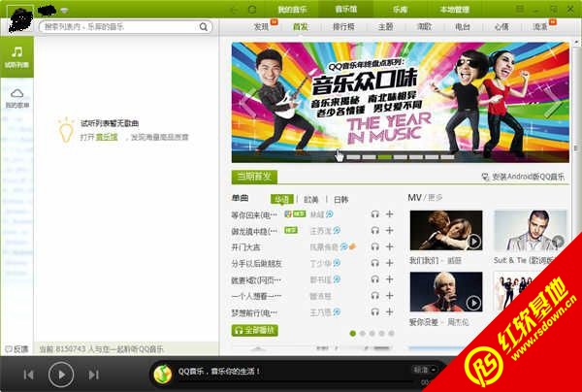Open the 我的歌单 cloud sidebar icon
582x392 pixels.
[x=17, y=97]
